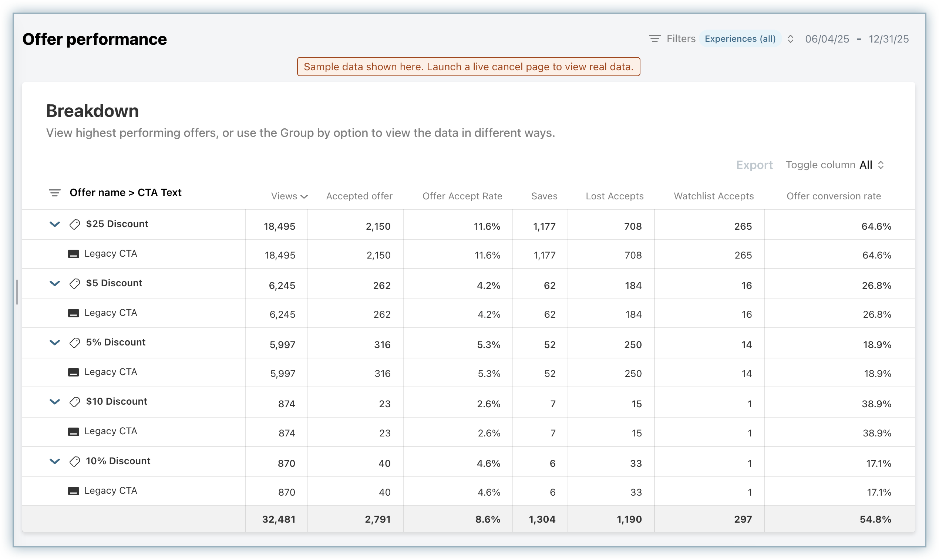Click the Export link
Viewport: 939px width, 560px height.
(x=754, y=165)
